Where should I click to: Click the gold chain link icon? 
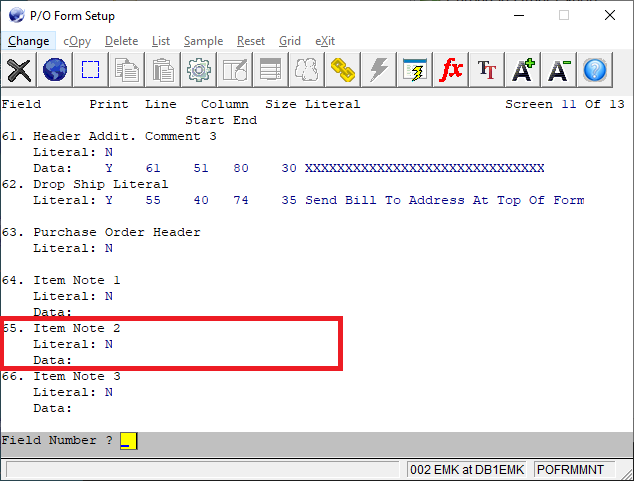click(x=343, y=70)
